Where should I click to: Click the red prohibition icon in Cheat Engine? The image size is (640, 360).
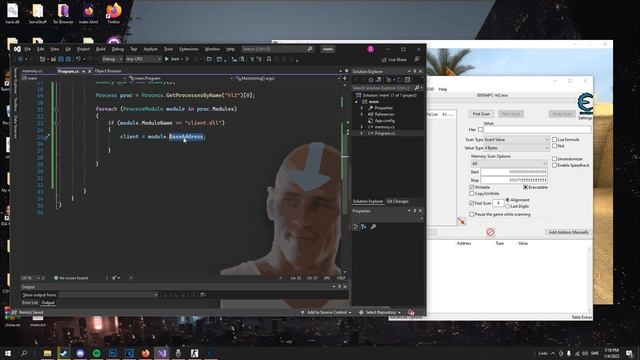tap(491, 232)
